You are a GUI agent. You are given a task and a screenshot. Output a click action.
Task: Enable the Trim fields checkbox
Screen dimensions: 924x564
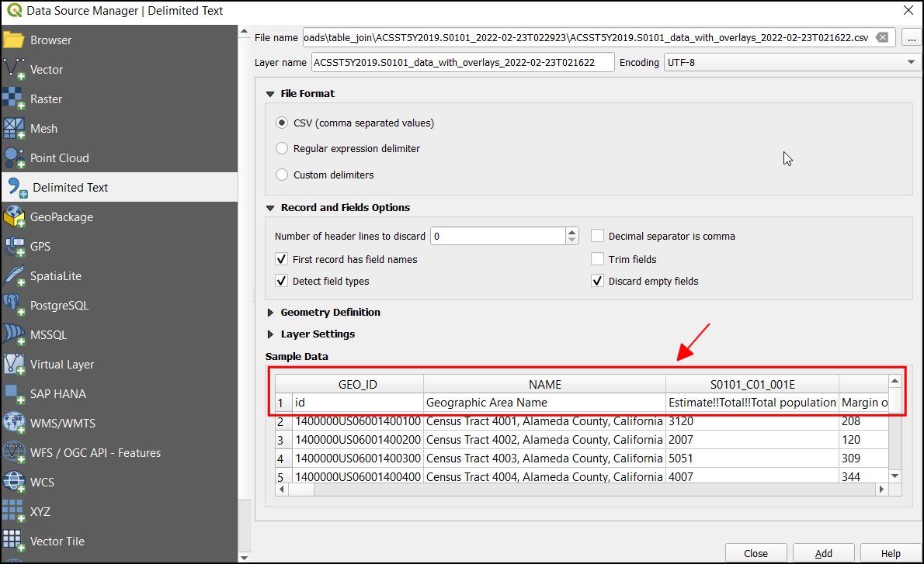click(597, 259)
